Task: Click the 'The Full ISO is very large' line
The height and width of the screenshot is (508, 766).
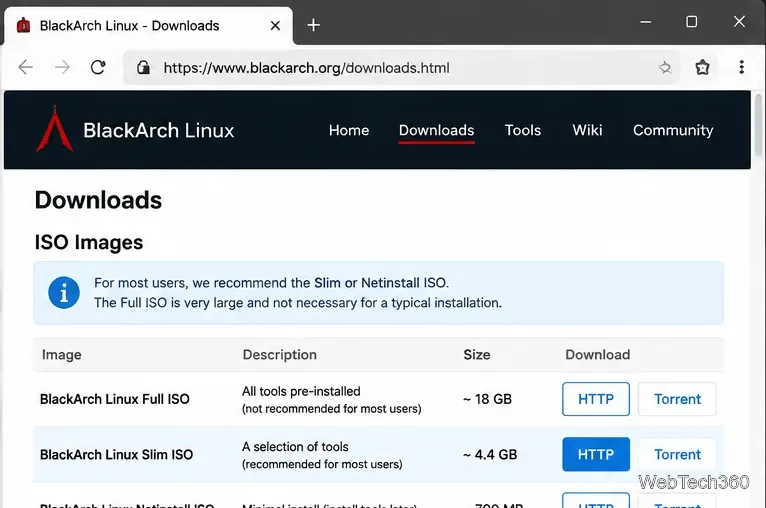Action: click(298, 303)
